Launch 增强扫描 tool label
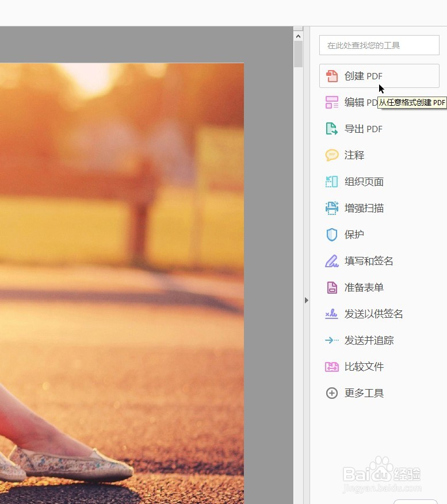 click(364, 208)
